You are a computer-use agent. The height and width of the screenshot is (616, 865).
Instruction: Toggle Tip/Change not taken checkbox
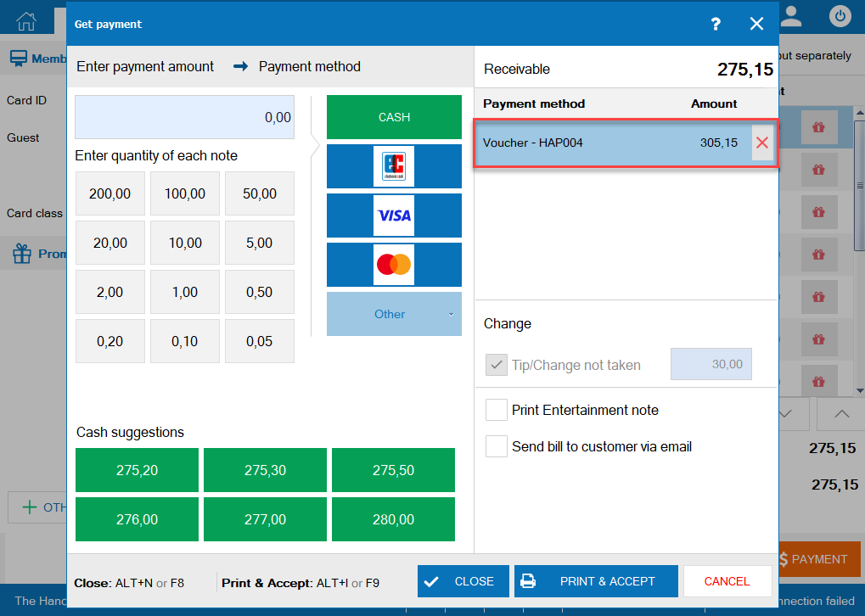[497, 365]
